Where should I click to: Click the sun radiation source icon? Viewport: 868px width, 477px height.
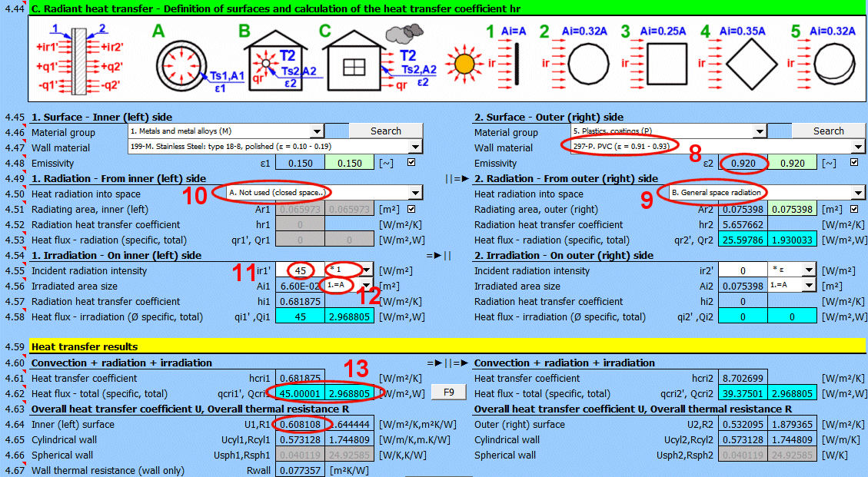[464, 66]
